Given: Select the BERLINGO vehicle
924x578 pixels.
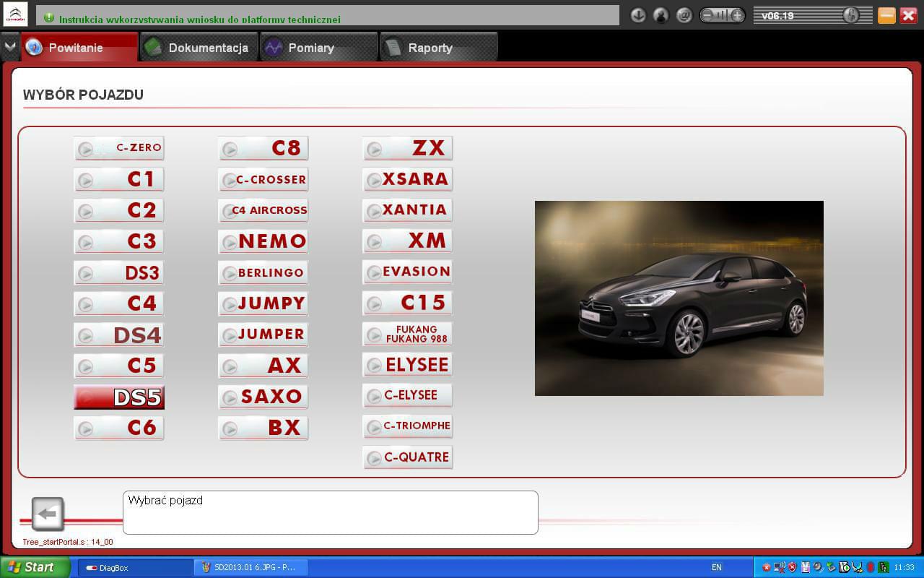Looking at the screenshot, I should pos(263,273).
